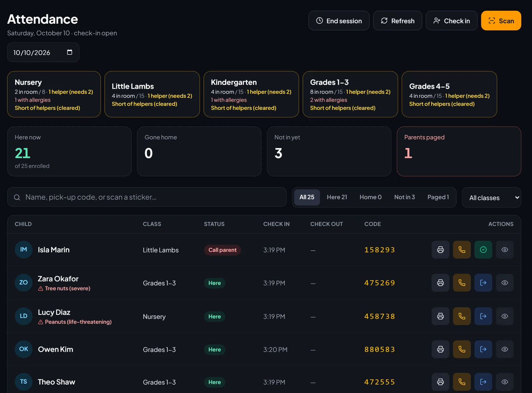Call parent phone icon for Isla Marin
The height and width of the screenshot is (393, 532).
click(x=462, y=250)
